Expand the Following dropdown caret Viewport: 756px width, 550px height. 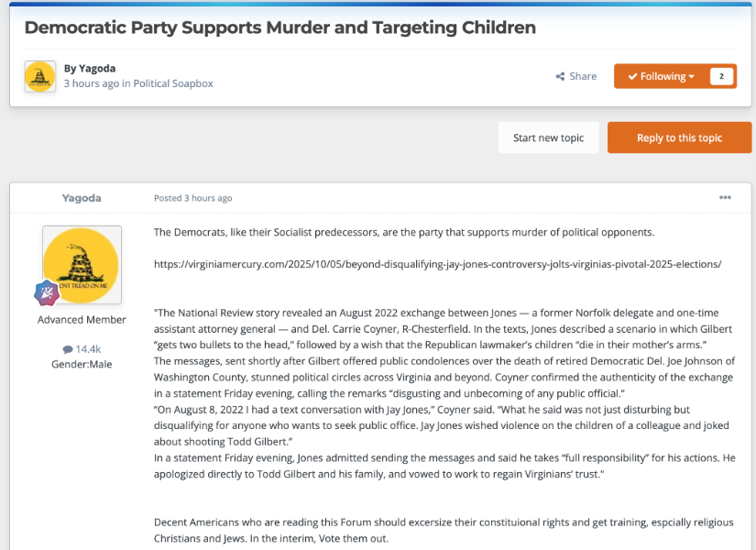692,77
